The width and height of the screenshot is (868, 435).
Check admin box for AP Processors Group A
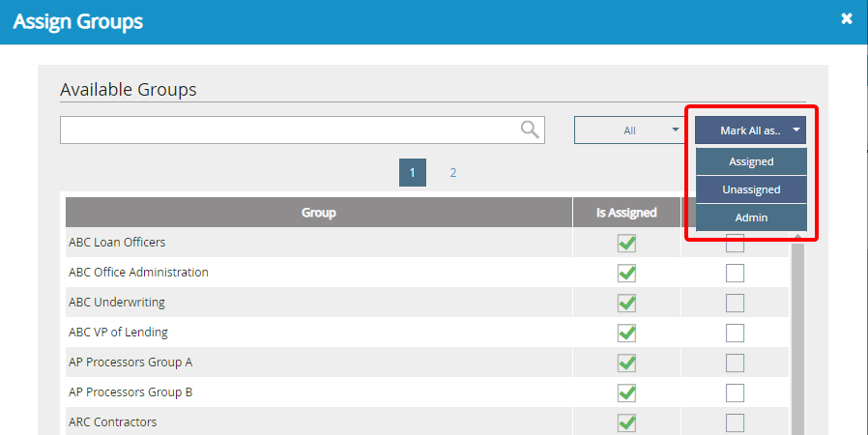click(736, 362)
